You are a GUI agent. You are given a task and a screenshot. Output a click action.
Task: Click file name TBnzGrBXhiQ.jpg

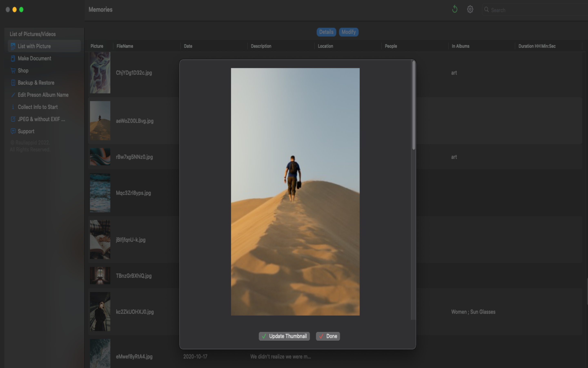click(134, 276)
